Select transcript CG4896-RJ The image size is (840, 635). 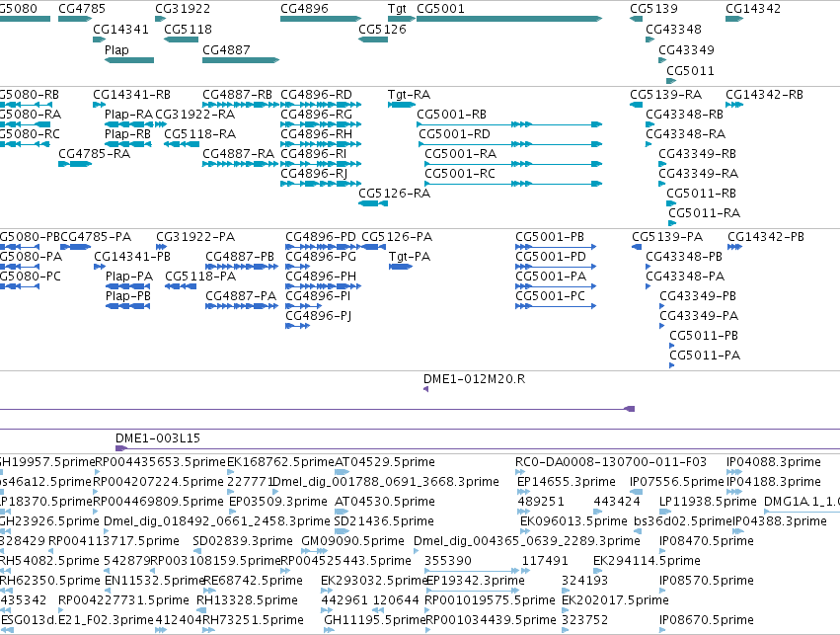[x=321, y=184]
